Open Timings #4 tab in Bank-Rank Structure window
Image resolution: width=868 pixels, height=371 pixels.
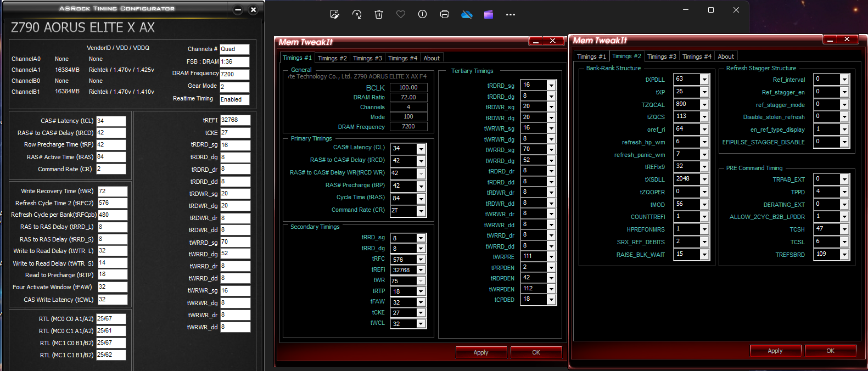[697, 57]
